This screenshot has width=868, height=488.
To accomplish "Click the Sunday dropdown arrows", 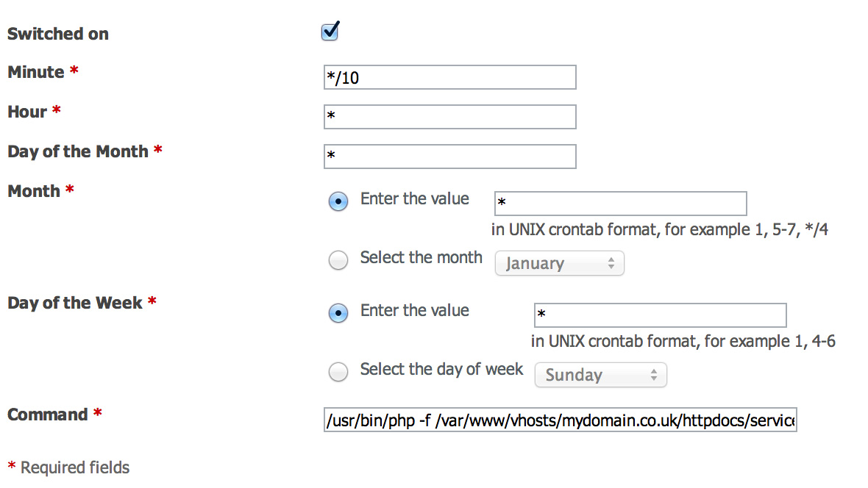I will [x=654, y=375].
